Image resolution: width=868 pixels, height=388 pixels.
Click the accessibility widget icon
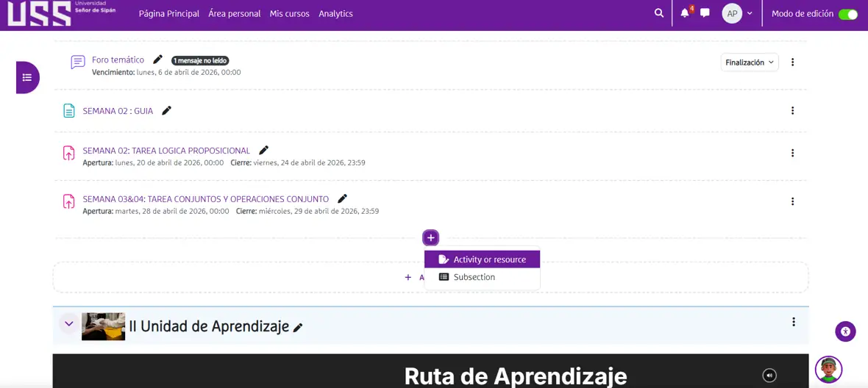[x=845, y=331]
